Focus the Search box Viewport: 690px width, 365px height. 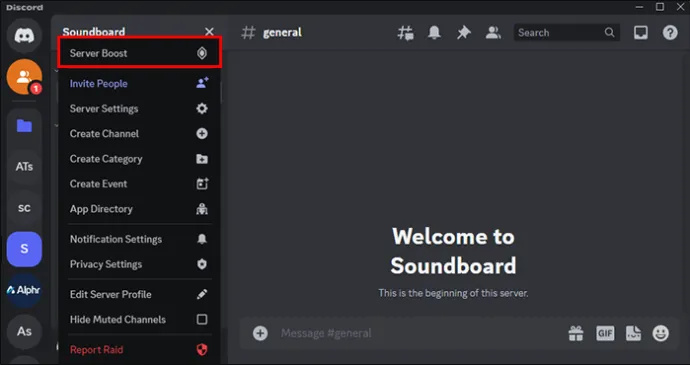(567, 33)
